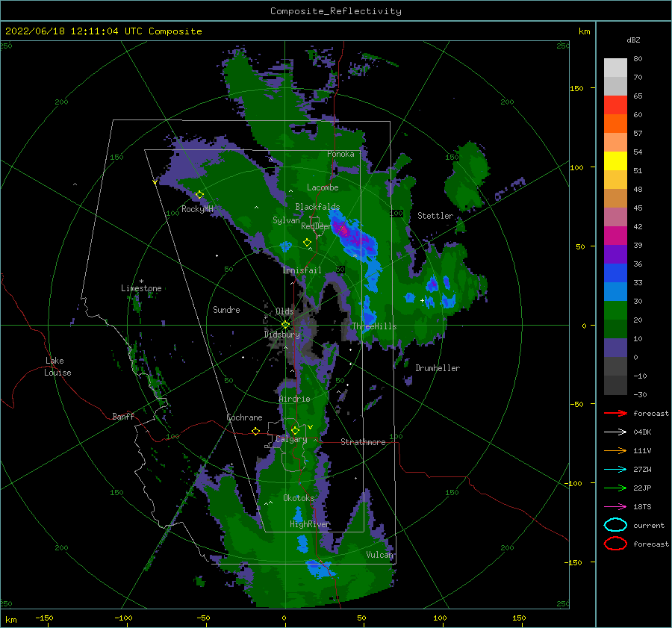Click the -150 tick on the horizontal km axis

coord(44,618)
